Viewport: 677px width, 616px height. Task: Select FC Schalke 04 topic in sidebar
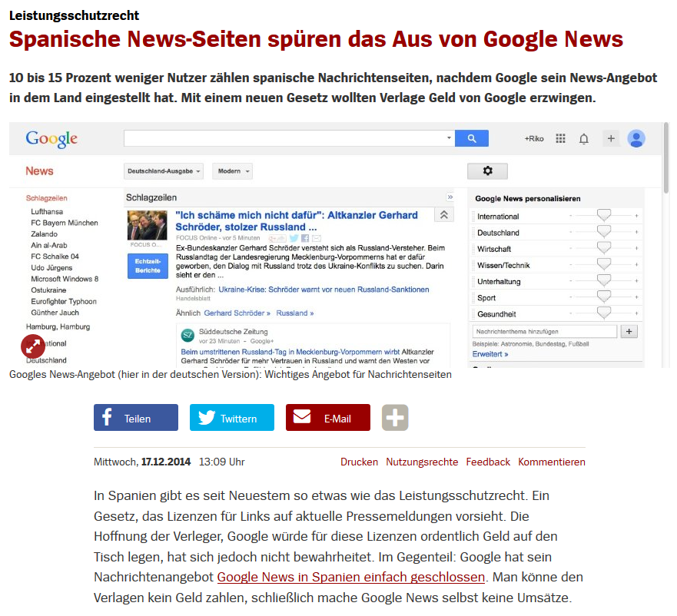[55, 257]
